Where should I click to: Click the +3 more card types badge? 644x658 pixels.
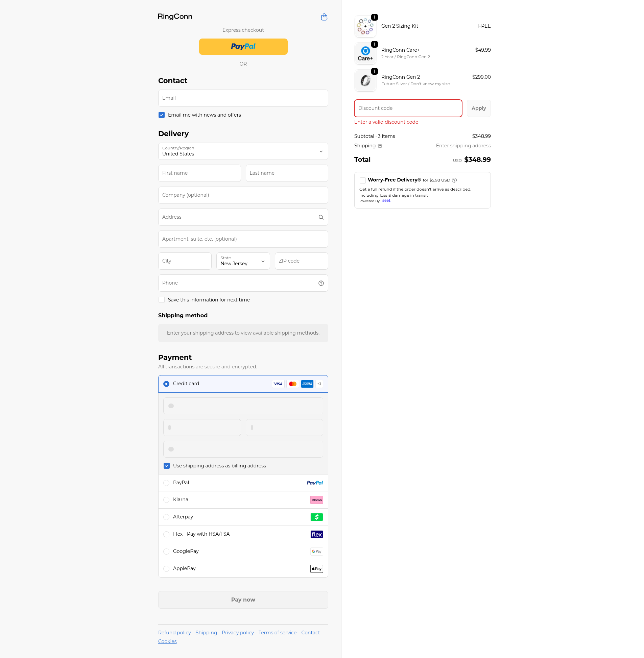(319, 384)
